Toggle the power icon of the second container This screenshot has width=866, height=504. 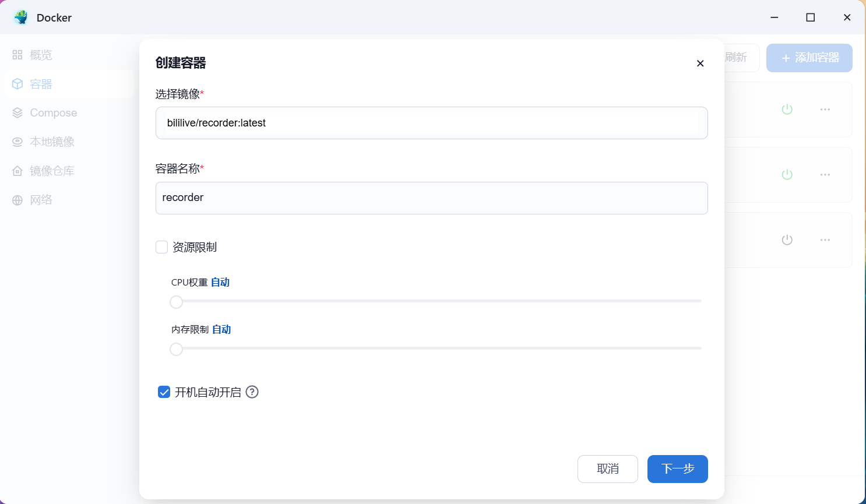coord(787,175)
